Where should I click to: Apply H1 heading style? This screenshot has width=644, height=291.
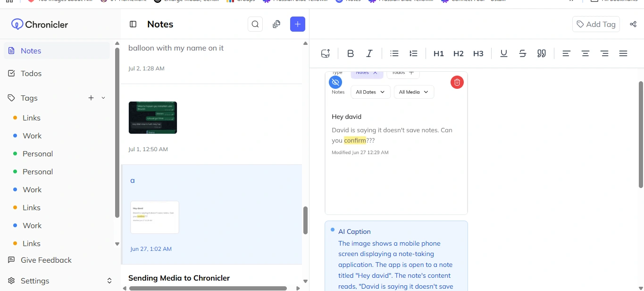[439, 53]
